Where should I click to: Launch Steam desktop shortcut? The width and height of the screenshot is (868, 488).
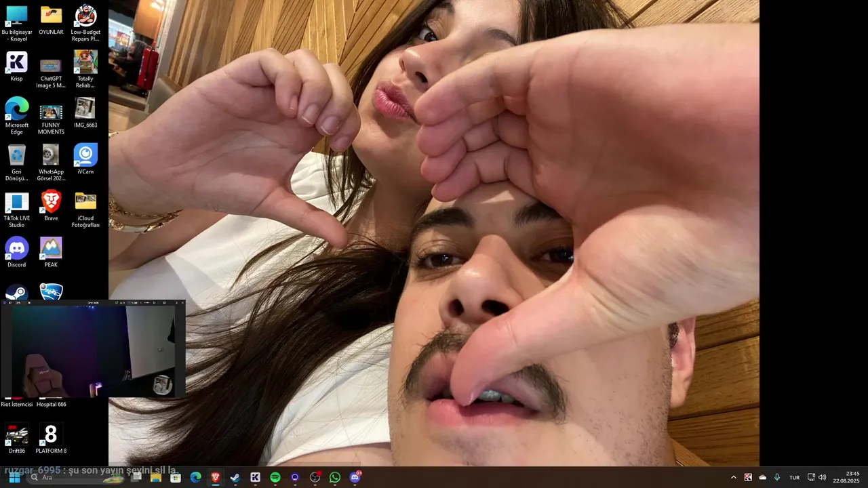[x=17, y=292]
